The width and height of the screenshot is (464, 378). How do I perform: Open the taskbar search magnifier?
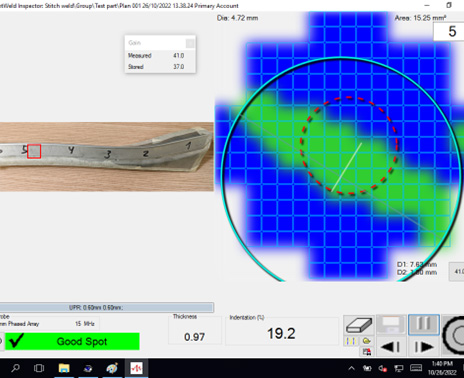point(15,368)
